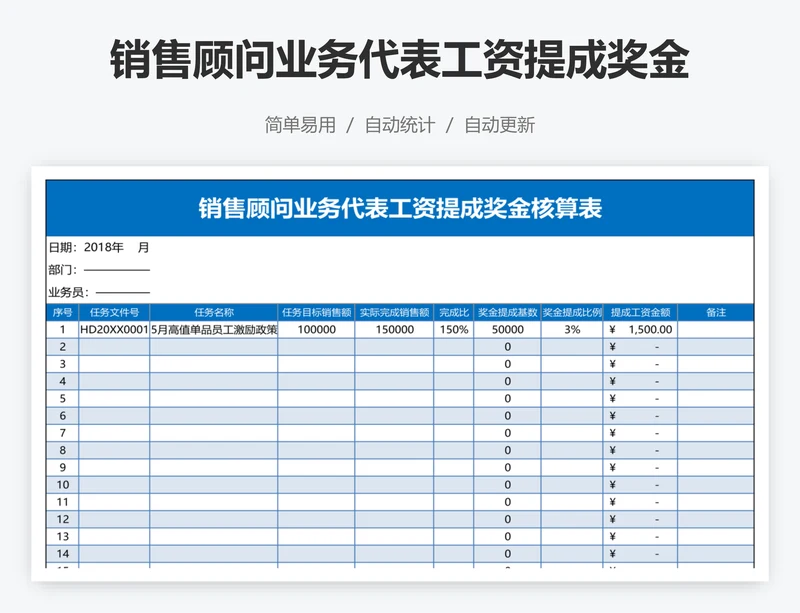Click the 奖金提成基数 zero in row 2
Image resolution: width=800 pixels, height=613 pixels.
pyautogui.click(x=507, y=347)
